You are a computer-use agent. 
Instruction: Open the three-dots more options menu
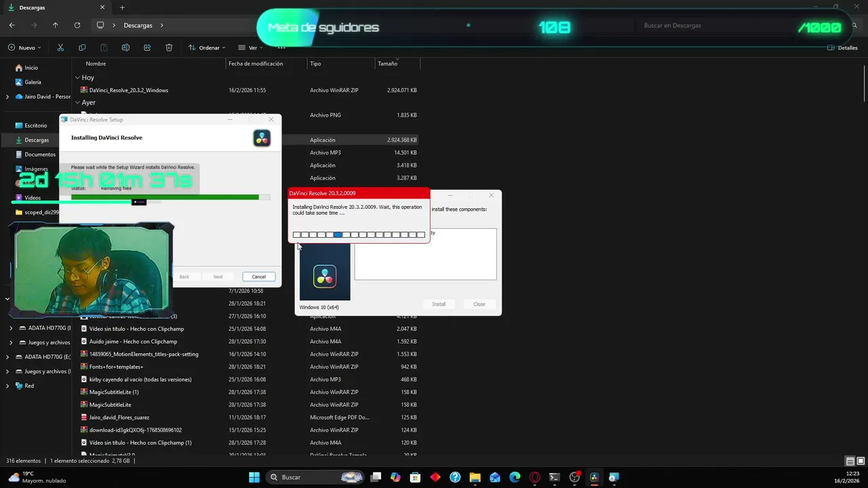pos(281,47)
